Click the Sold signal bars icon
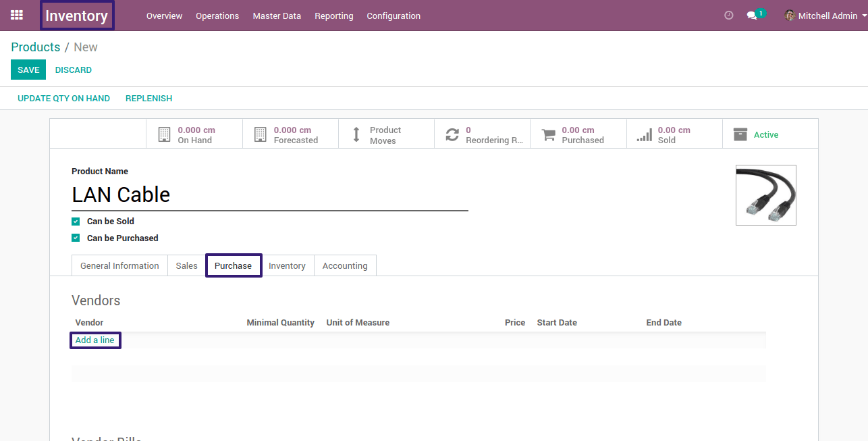This screenshot has height=441, width=868. (x=645, y=135)
